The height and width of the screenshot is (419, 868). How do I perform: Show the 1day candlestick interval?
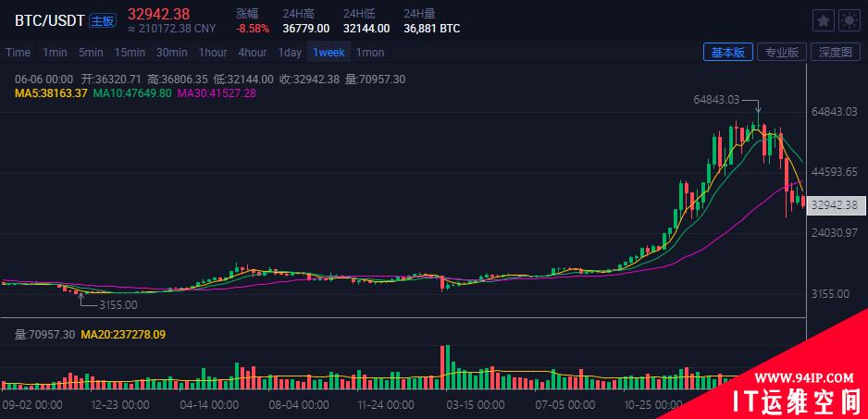coord(290,53)
